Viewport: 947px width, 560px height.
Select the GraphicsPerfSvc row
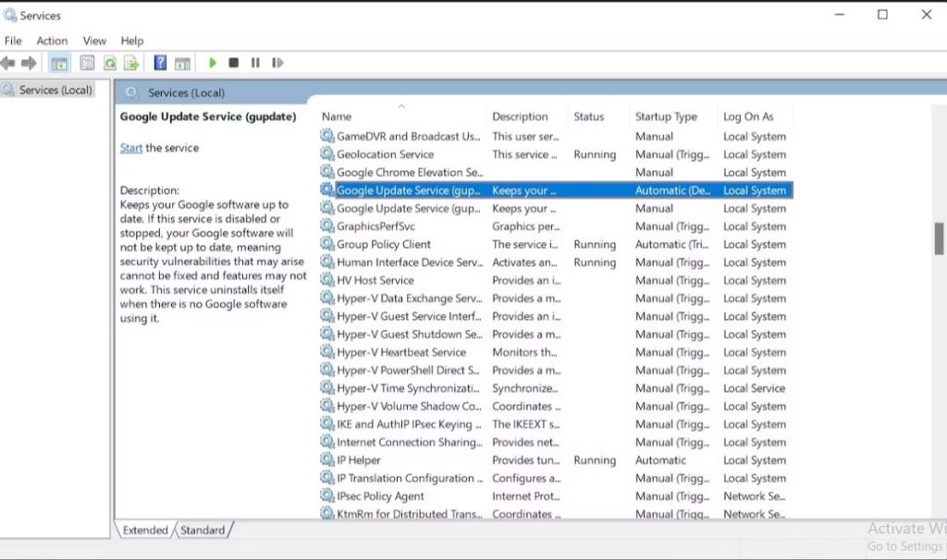[x=556, y=226]
